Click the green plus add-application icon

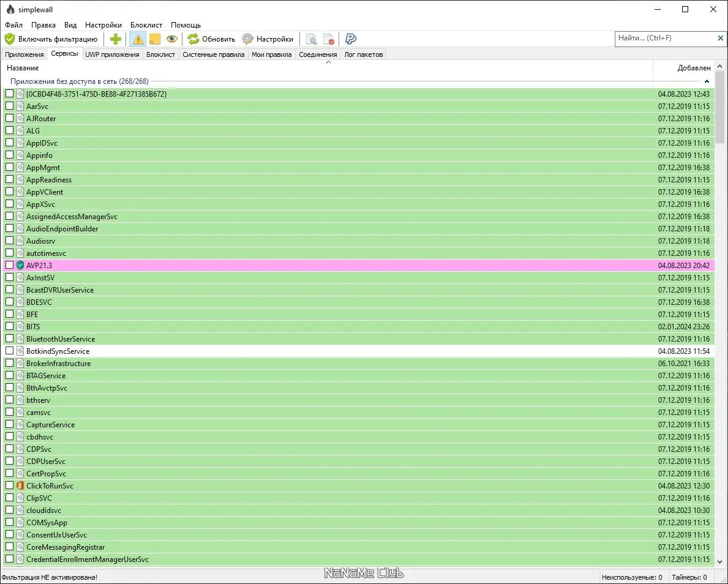coord(116,39)
